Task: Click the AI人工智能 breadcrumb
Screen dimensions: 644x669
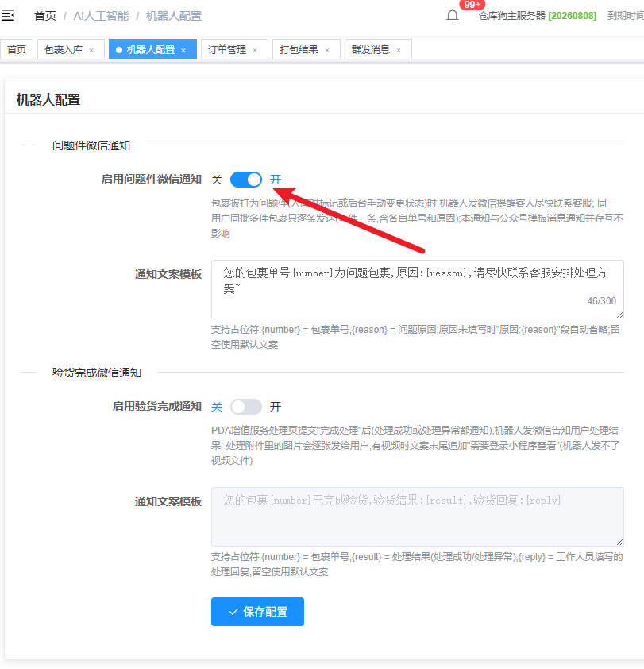Action: (x=101, y=16)
